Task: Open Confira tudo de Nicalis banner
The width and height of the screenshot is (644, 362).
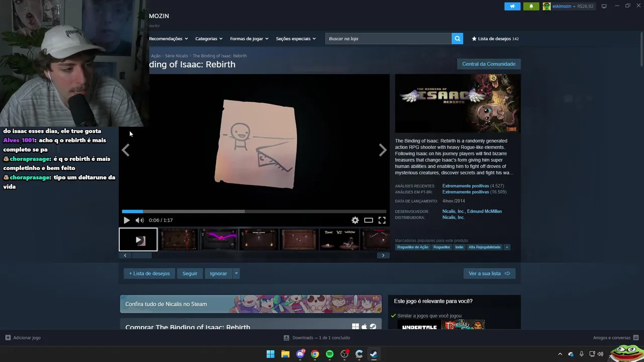Action: click(251, 304)
